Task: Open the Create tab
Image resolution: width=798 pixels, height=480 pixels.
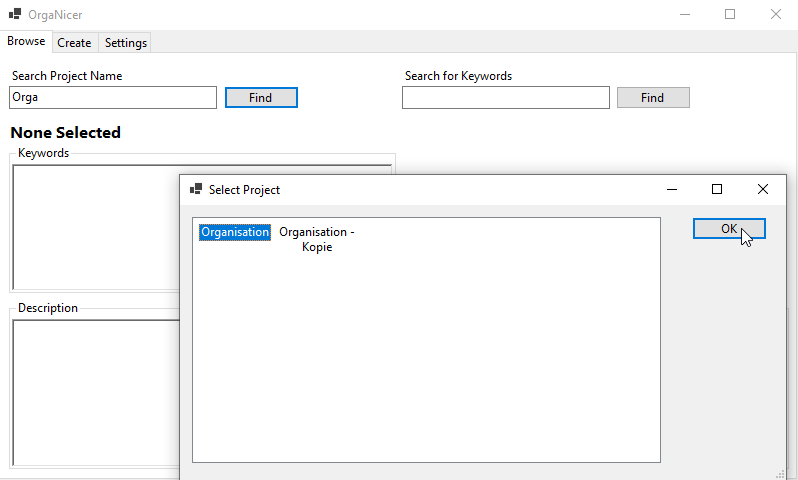Action: (x=74, y=43)
